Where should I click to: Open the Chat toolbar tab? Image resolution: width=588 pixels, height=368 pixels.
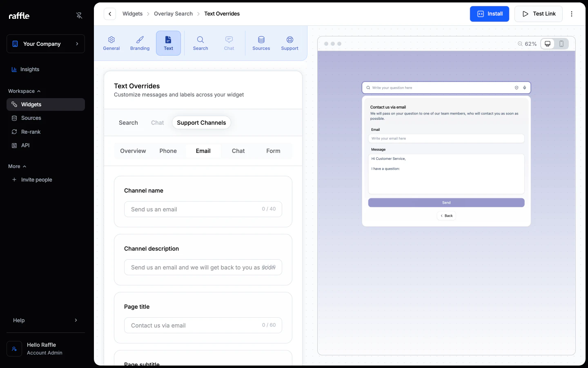click(229, 43)
